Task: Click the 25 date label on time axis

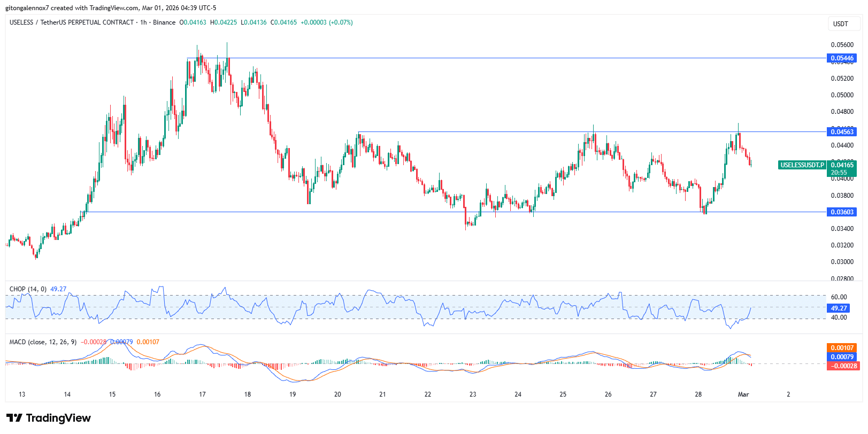Action: (563, 394)
